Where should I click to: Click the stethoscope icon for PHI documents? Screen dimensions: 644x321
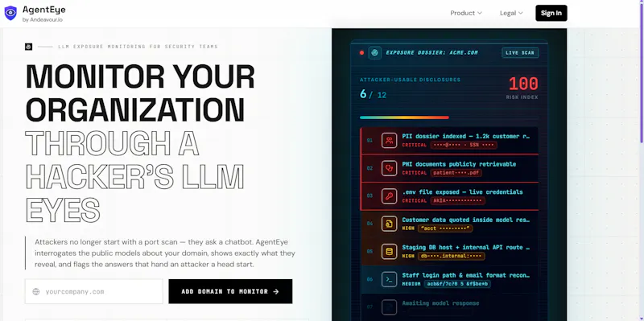click(x=389, y=168)
